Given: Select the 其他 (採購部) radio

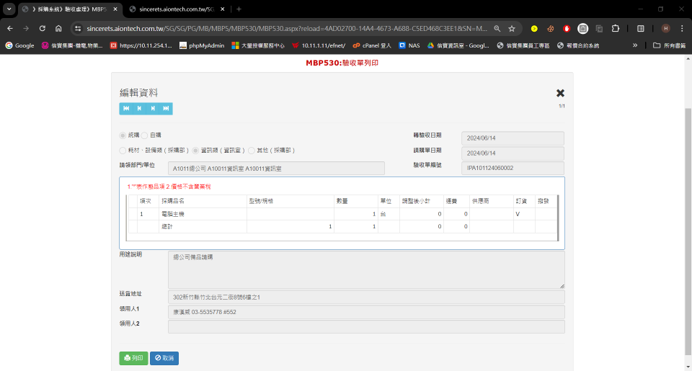Looking at the screenshot, I should pyautogui.click(x=251, y=150).
